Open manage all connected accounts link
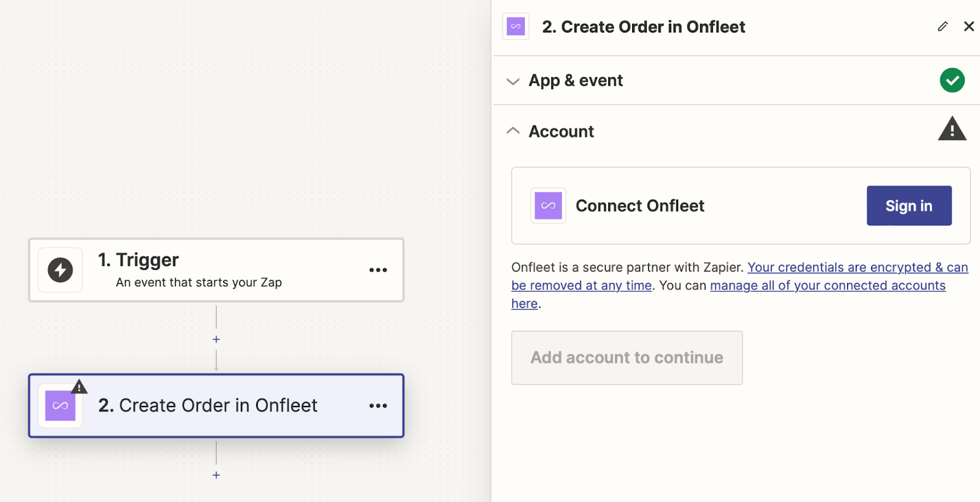 point(728,294)
